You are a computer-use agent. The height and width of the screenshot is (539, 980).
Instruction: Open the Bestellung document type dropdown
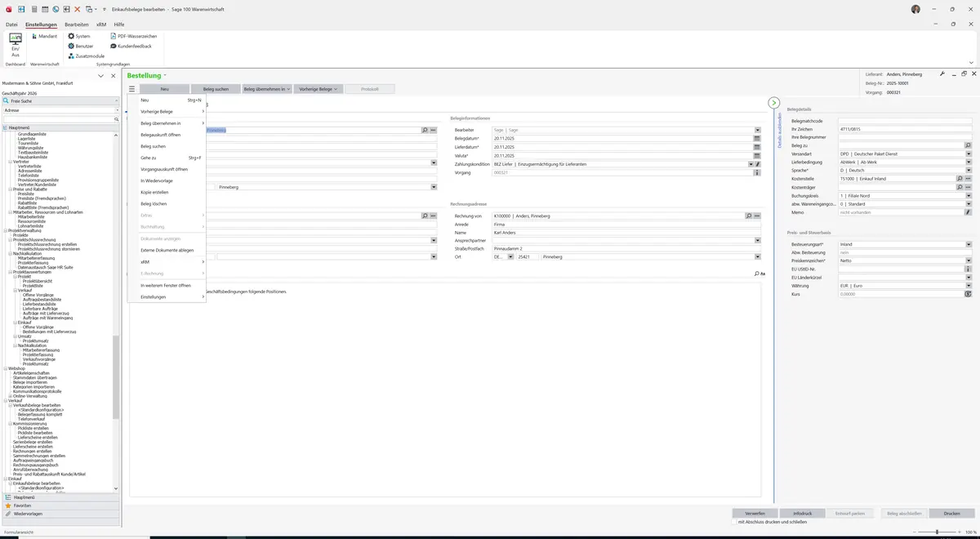[165, 76]
